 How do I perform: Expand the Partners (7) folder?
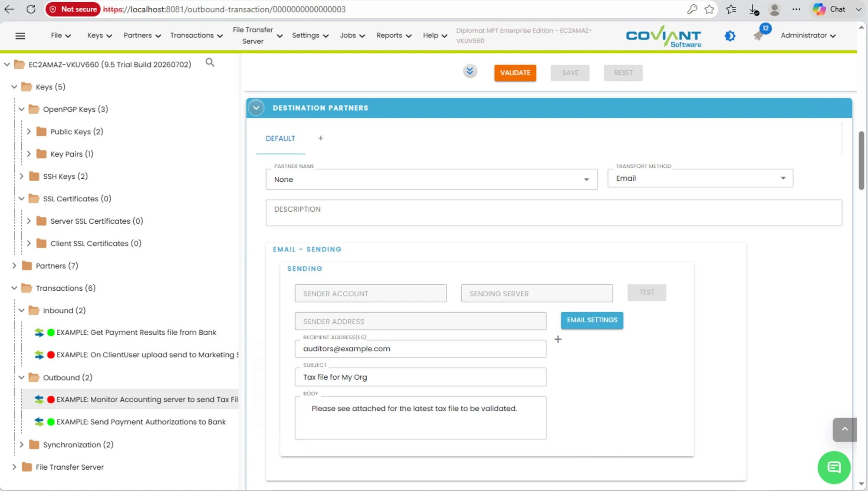point(14,266)
